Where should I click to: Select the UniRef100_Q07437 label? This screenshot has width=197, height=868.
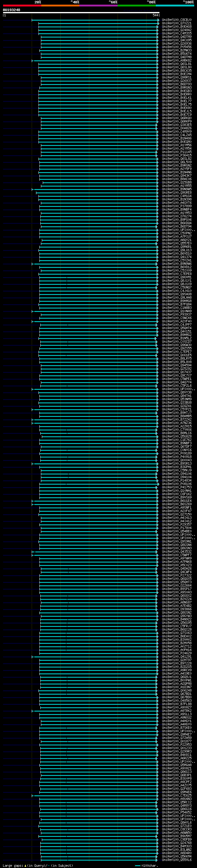pyautogui.click(x=176, y=372)
